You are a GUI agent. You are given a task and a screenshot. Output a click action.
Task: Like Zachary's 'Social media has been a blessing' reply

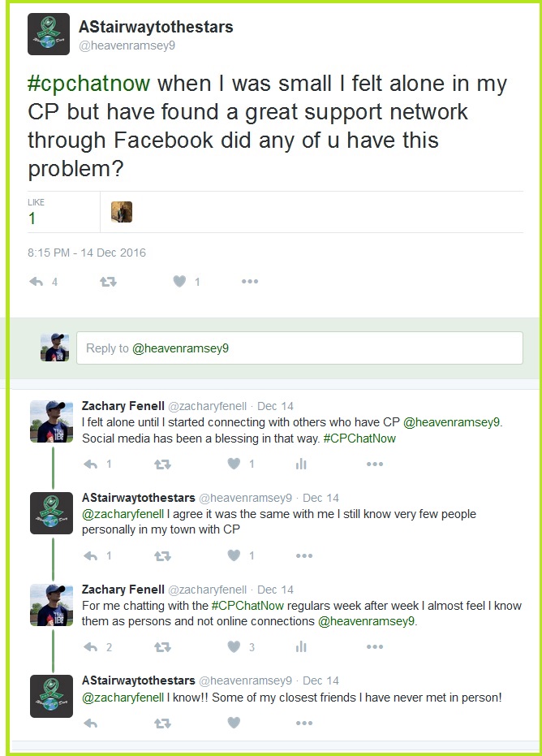pyautogui.click(x=234, y=464)
